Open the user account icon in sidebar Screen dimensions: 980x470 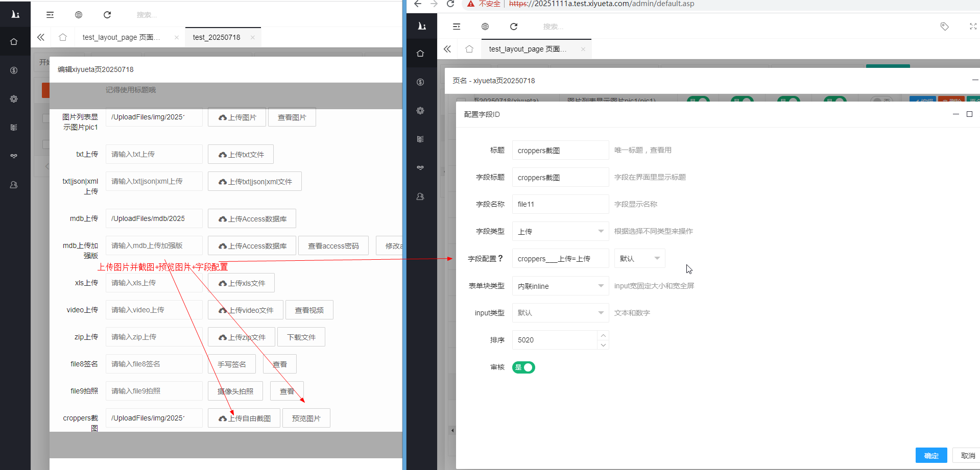pyautogui.click(x=14, y=185)
